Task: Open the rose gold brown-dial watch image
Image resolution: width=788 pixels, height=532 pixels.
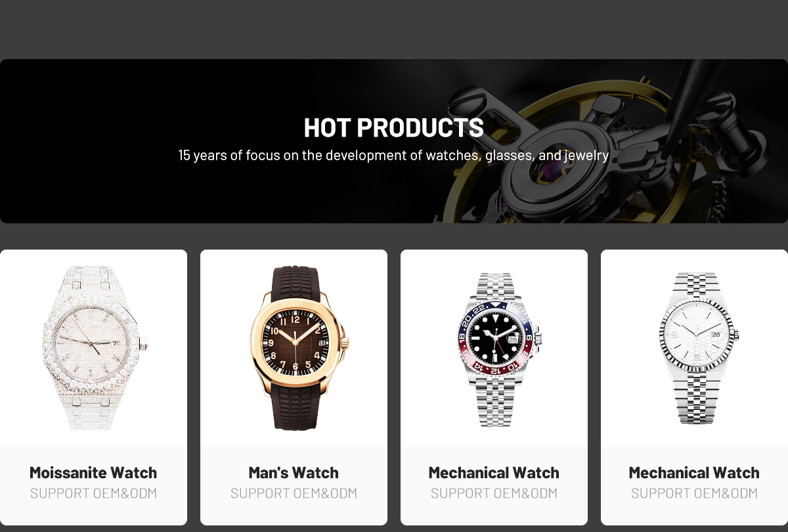Action: [294, 348]
